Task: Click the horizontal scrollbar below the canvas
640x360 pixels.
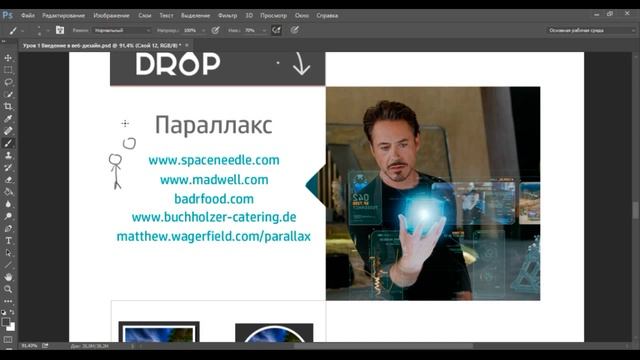Action: coord(384,346)
